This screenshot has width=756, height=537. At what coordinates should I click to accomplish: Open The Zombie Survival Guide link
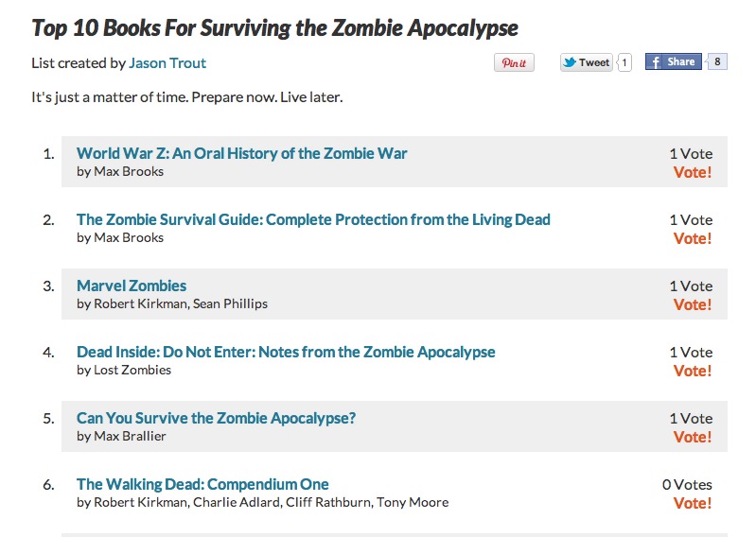(x=313, y=219)
